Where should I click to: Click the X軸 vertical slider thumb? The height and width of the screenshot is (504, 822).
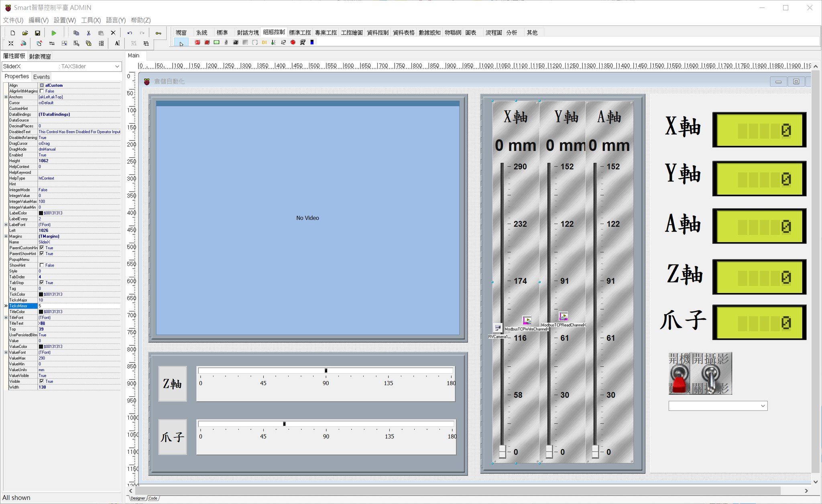tap(502, 452)
